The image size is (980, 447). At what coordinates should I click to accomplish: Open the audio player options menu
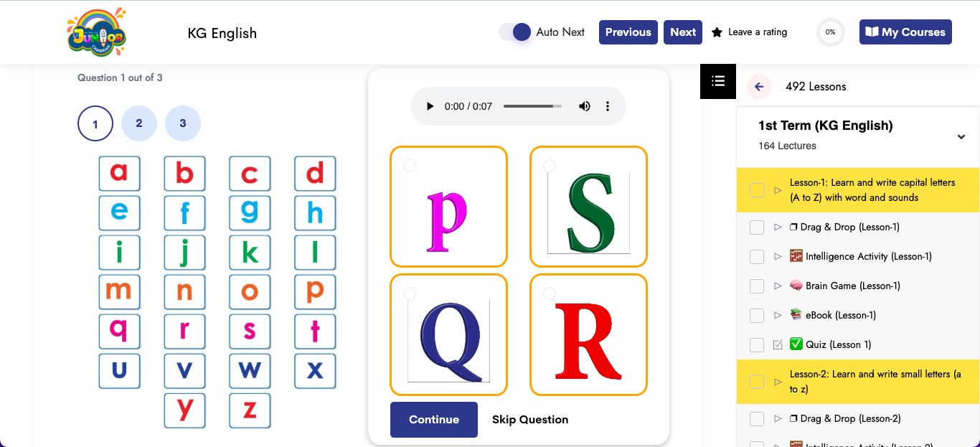click(x=607, y=105)
